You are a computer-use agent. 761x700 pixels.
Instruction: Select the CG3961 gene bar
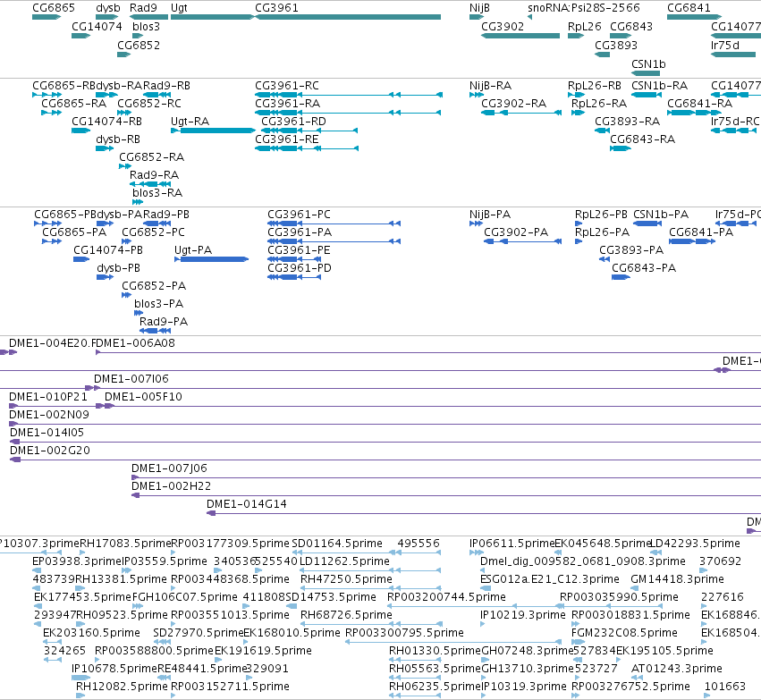[348, 17]
